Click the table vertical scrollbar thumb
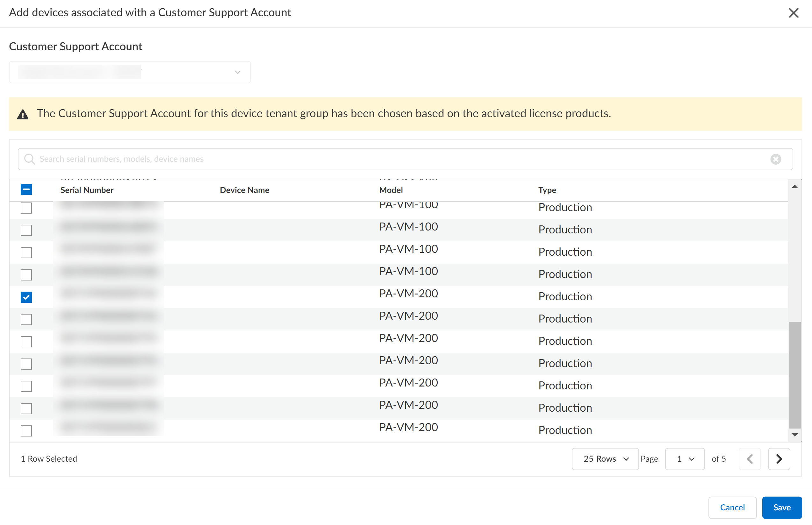 794,374
